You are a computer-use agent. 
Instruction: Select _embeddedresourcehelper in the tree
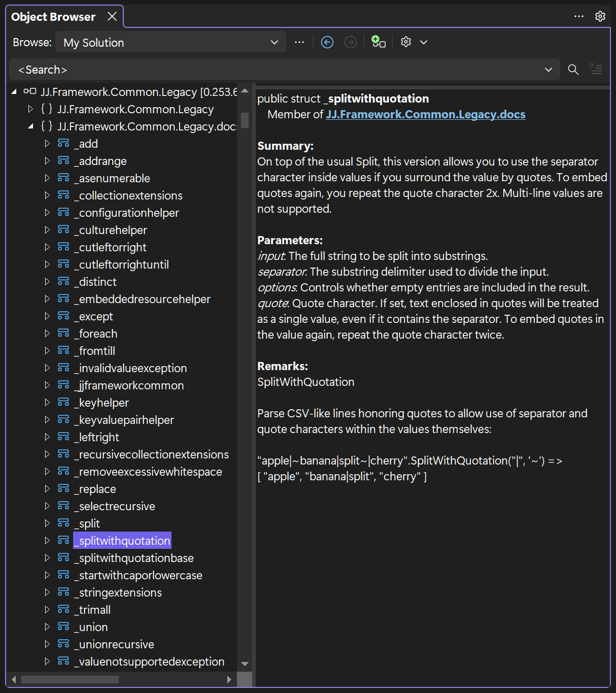coord(142,299)
